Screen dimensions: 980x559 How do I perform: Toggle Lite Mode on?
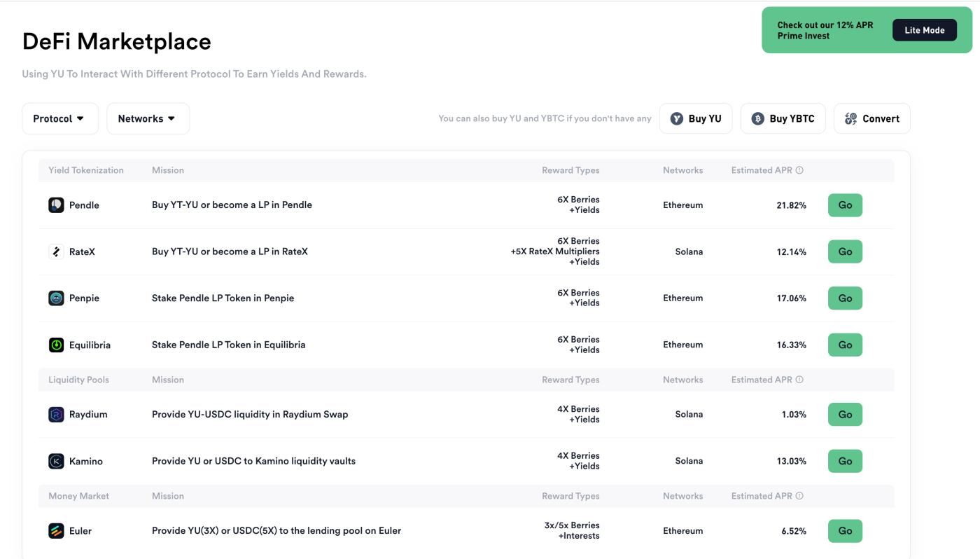click(x=924, y=30)
